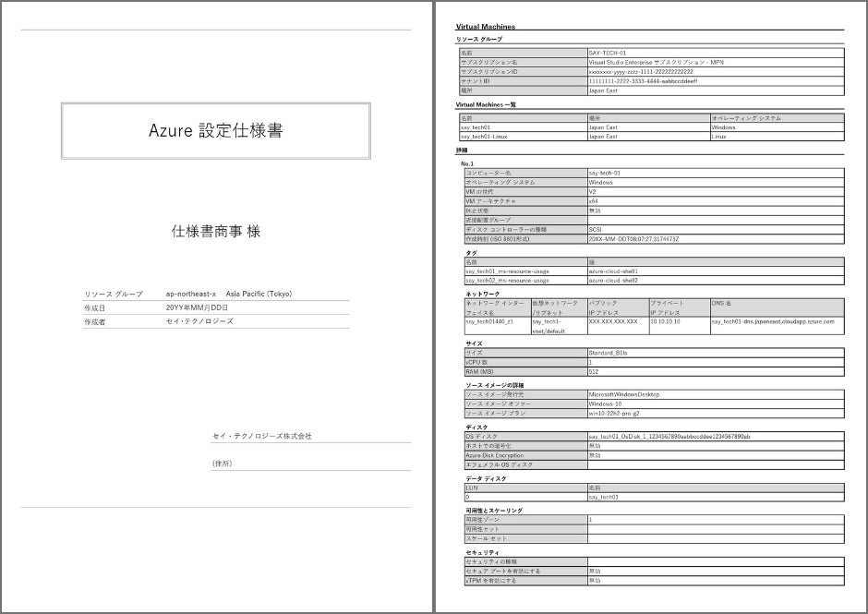Click network interface name 'say_tech01440_z1'

(x=489, y=321)
